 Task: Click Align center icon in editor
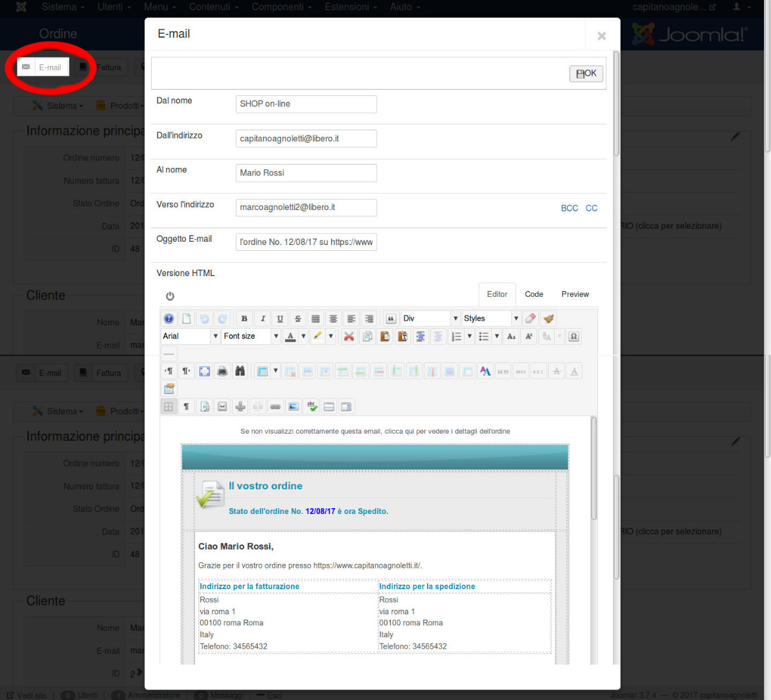tap(334, 319)
